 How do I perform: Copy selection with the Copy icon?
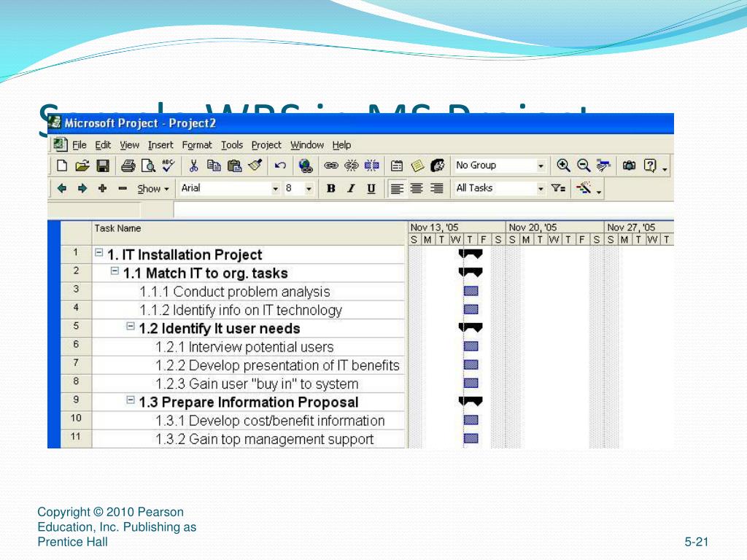tap(214, 166)
